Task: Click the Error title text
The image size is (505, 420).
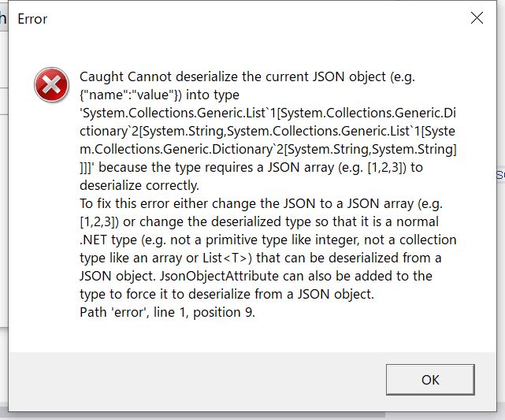Action: click(x=32, y=19)
